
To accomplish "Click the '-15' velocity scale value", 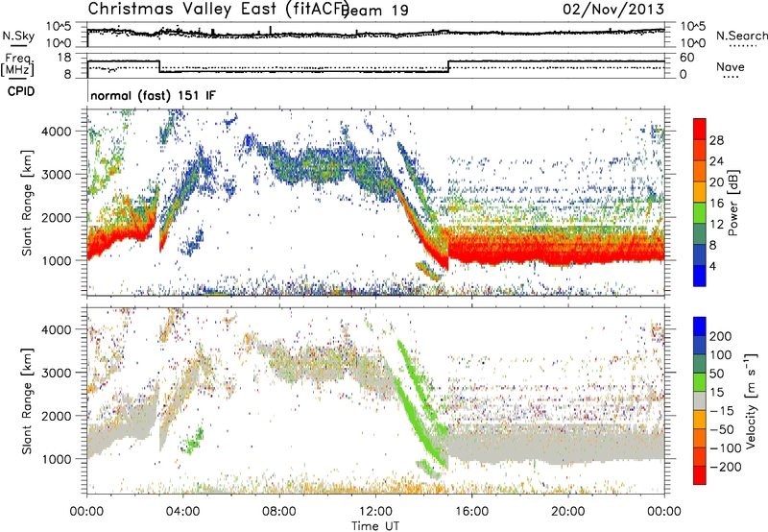I will [x=722, y=410].
